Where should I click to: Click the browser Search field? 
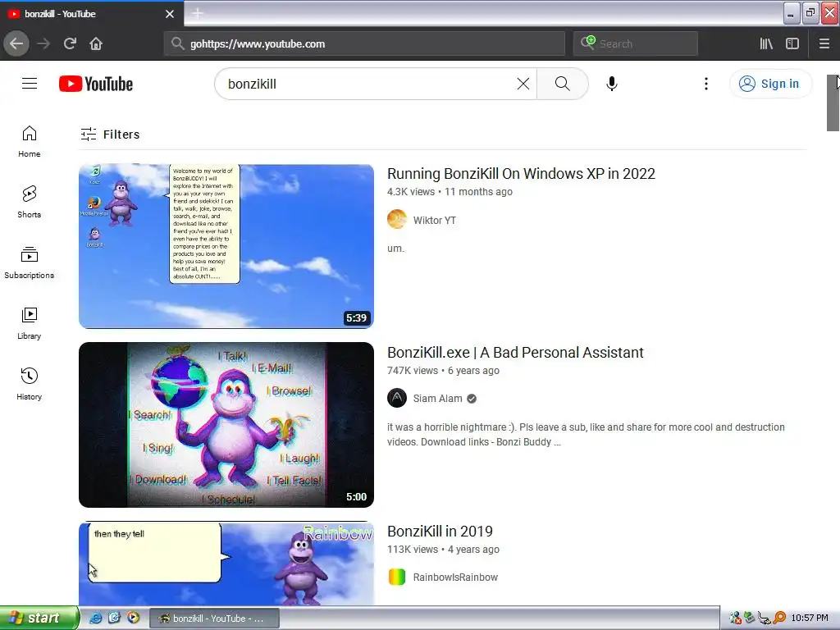(x=636, y=43)
